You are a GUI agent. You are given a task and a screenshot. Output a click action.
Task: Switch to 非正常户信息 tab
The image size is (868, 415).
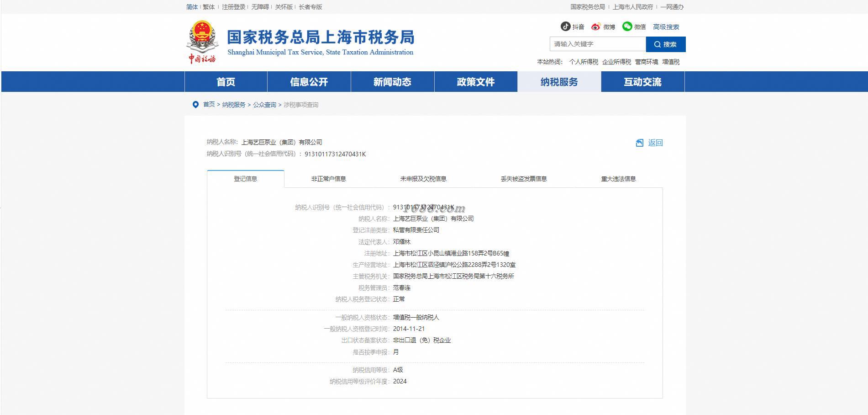click(329, 179)
